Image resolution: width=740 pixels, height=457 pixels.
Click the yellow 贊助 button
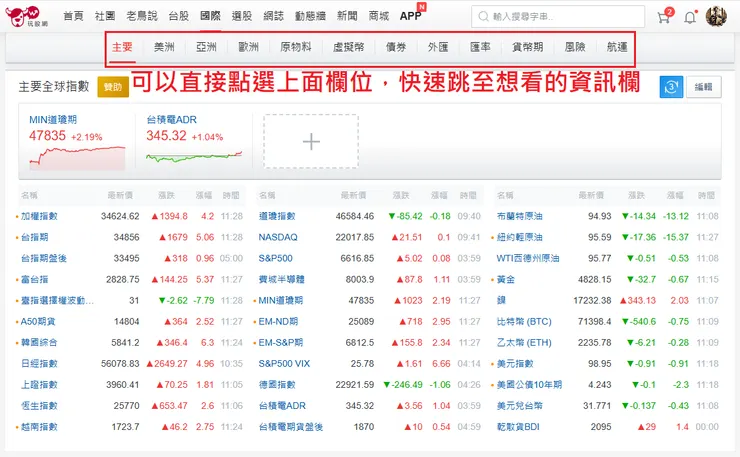[x=113, y=87]
